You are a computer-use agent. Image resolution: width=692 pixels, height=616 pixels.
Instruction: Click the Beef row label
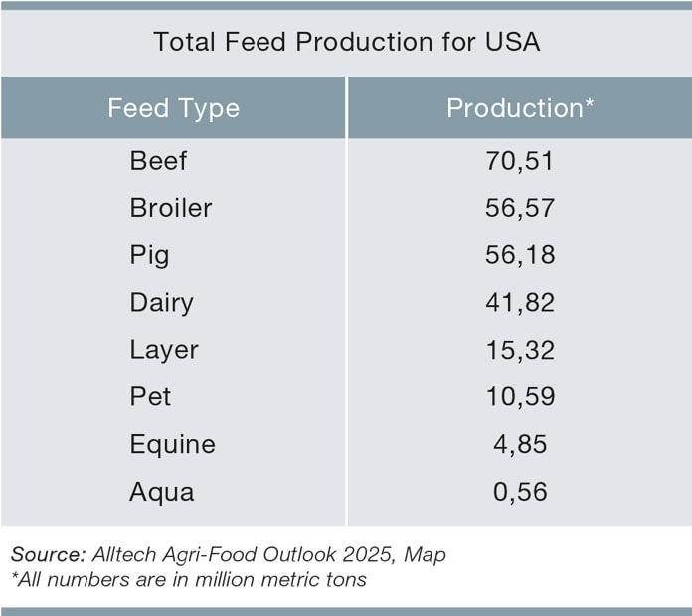(158, 161)
